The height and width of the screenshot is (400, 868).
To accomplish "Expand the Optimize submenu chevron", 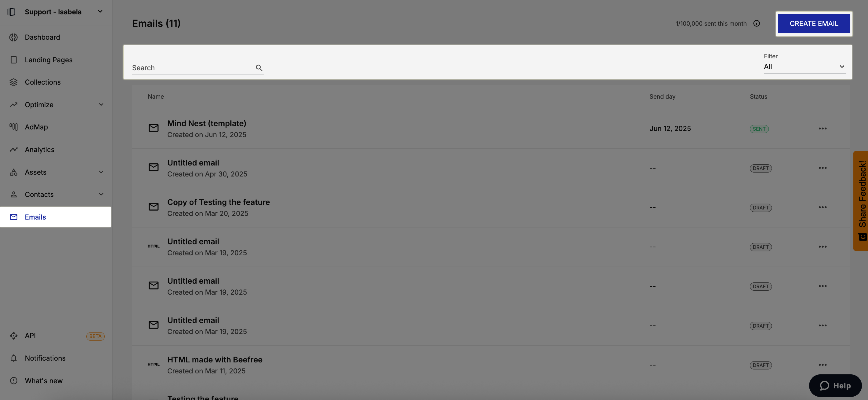I will (101, 105).
